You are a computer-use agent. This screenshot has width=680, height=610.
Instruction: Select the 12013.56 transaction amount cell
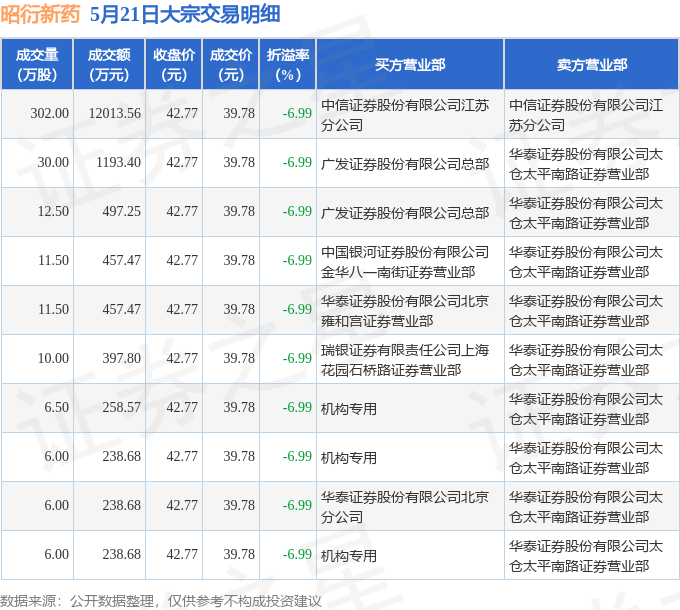point(109,114)
